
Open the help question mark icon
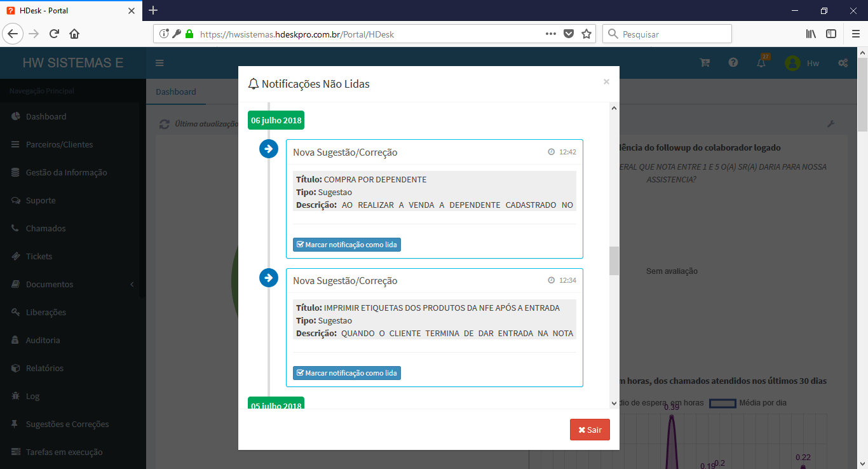coord(733,63)
